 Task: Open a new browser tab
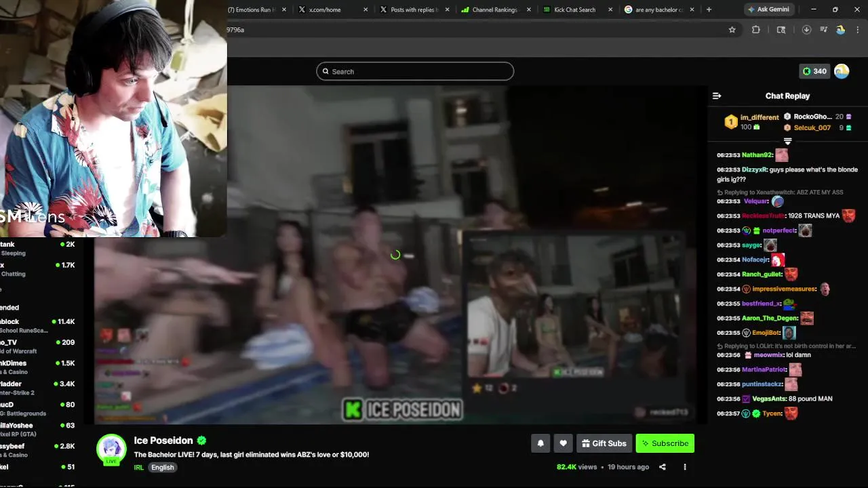(709, 9)
